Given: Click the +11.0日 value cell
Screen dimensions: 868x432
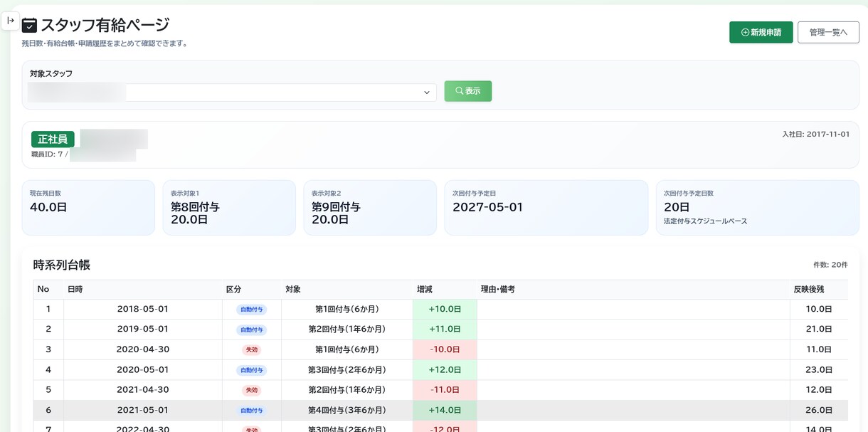Looking at the screenshot, I should 445,329.
